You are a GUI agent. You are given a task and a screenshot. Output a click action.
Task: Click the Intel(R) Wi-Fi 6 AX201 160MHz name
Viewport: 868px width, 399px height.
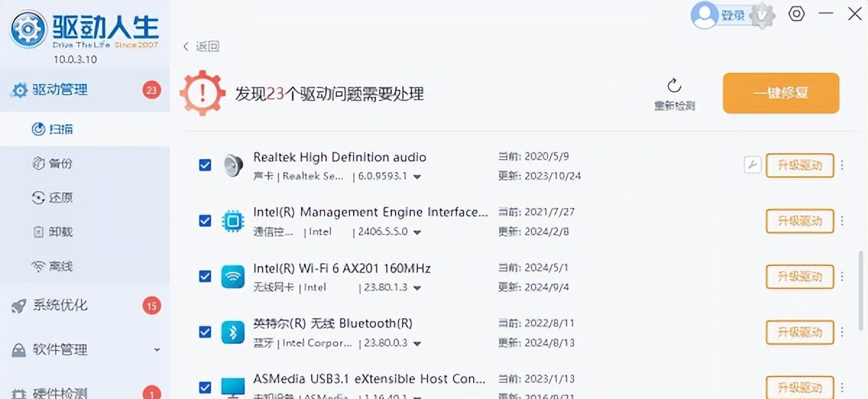pyautogui.click(x=341, y=268)
